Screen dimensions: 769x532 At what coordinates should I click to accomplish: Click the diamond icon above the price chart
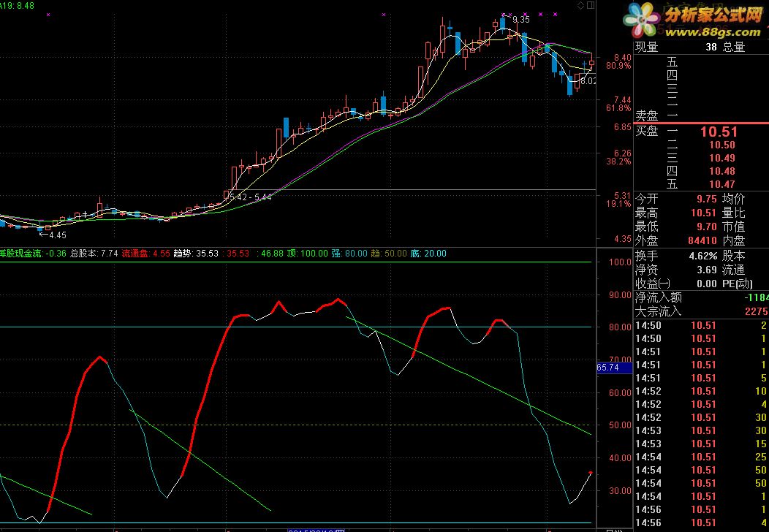pos(581,5)
